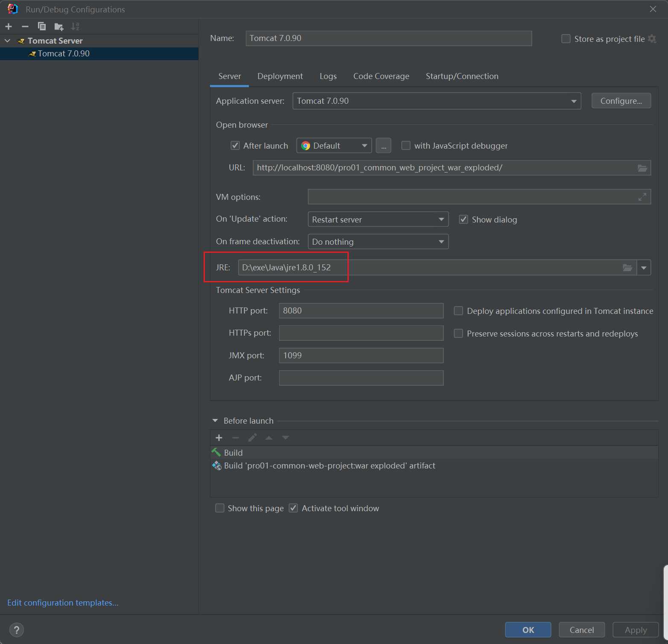Image resolution: width=668 pixels, height=644 pixels.
Task: Check Show this page option
Action: 220,508
